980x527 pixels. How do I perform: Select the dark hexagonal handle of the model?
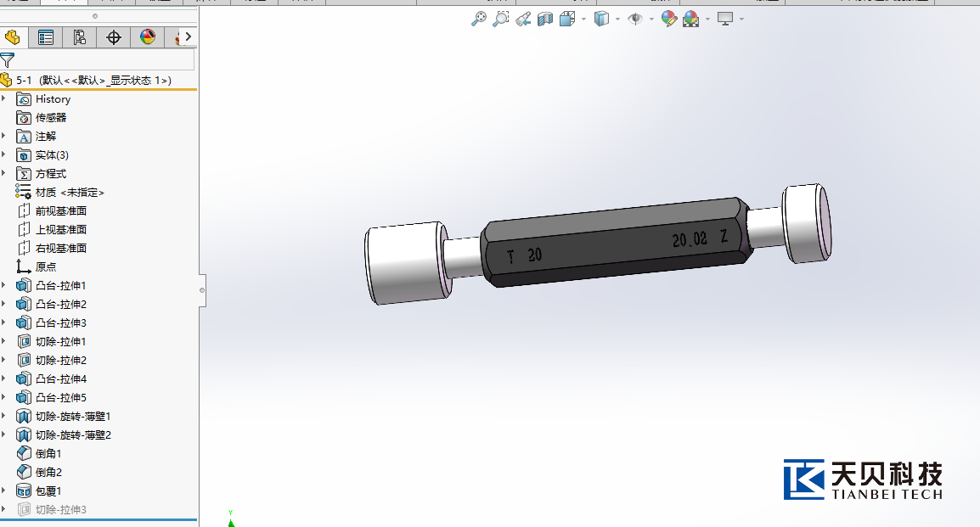coord(617,242)
